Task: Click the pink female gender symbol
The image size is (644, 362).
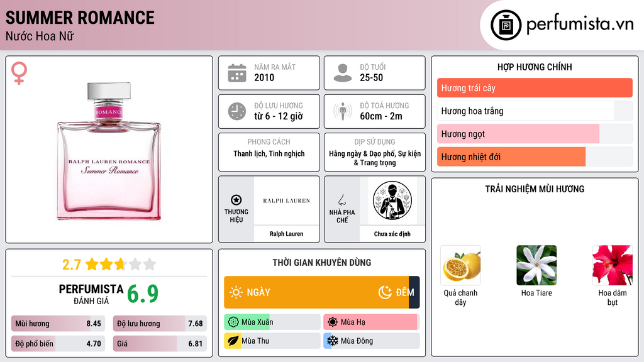Action: point(19,73)
